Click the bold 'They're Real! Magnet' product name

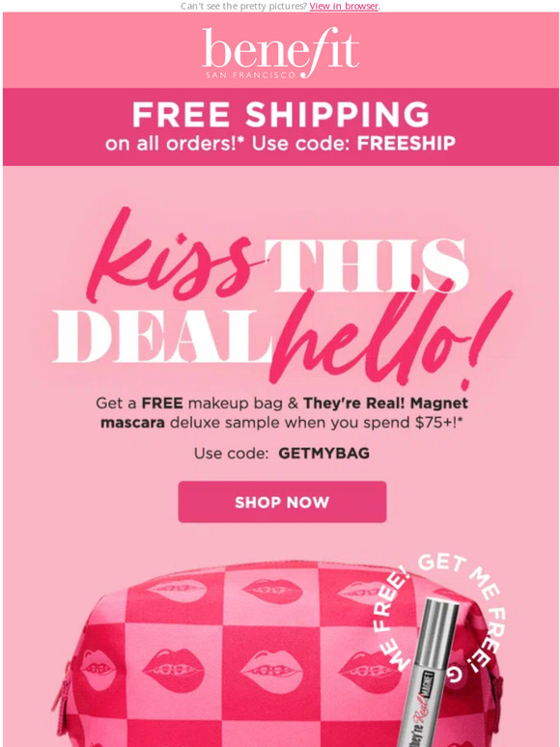[x=385, y=403]
